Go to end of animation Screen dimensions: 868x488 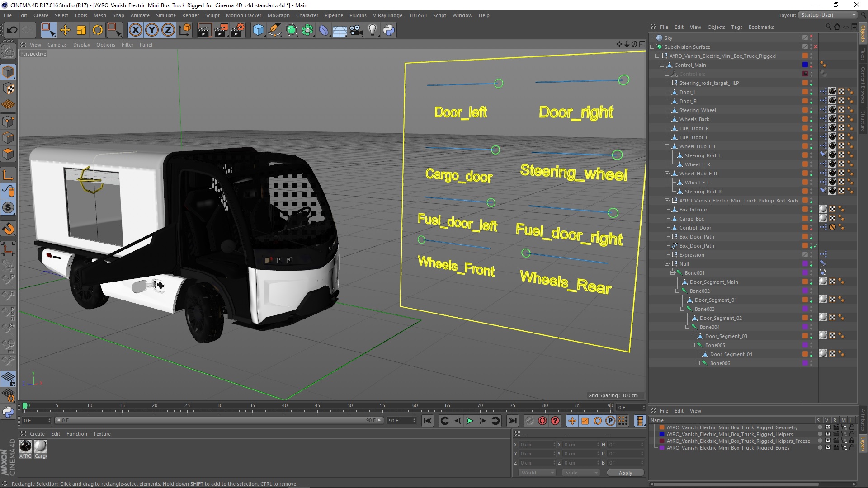pyautogui.click(x=512, y=421)
